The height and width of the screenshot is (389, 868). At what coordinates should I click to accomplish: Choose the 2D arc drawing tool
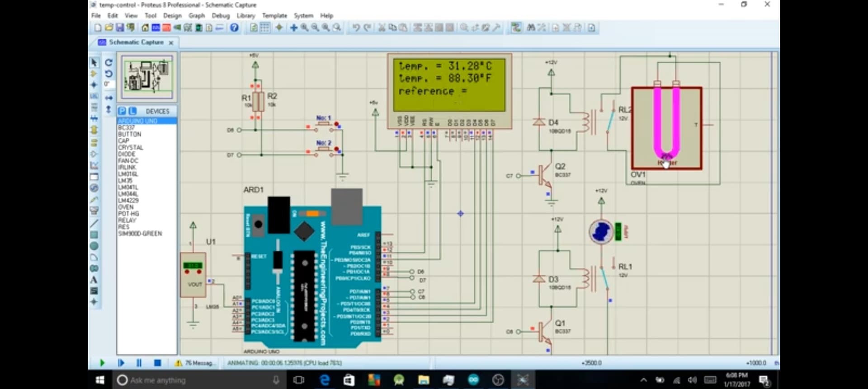click(94, 257)
